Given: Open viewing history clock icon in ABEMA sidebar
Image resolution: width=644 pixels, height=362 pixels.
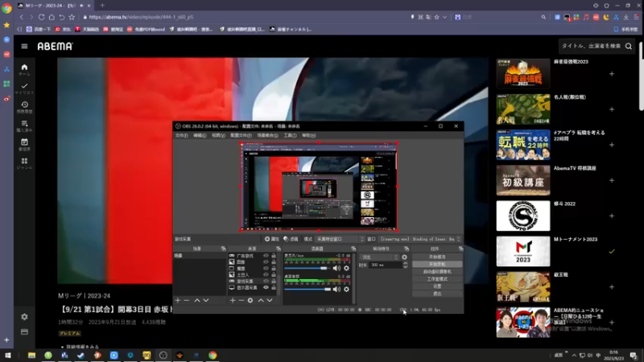Looking at the screenshot, I should (24, 105).
